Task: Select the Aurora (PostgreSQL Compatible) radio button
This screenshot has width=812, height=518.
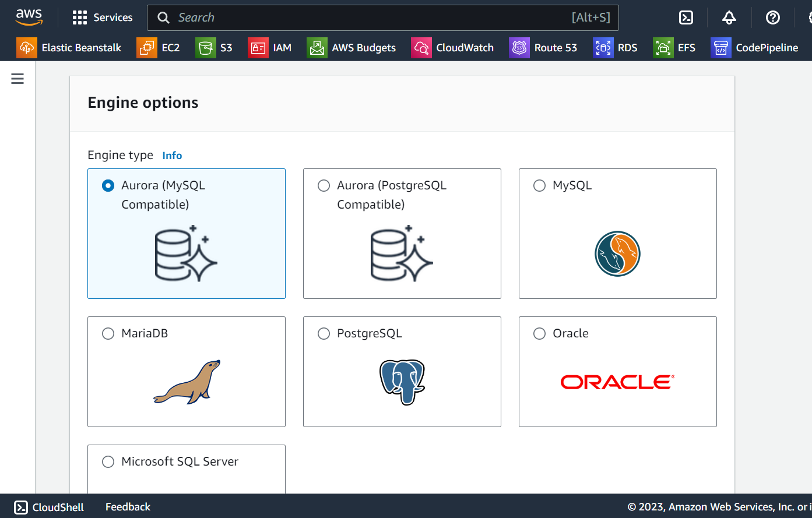Action: [324, 186]
